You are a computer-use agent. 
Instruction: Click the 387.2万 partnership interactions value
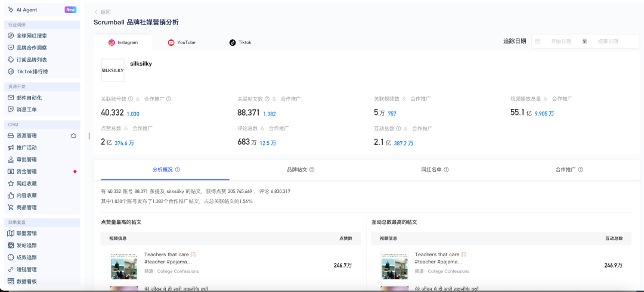tap(404, 144)
